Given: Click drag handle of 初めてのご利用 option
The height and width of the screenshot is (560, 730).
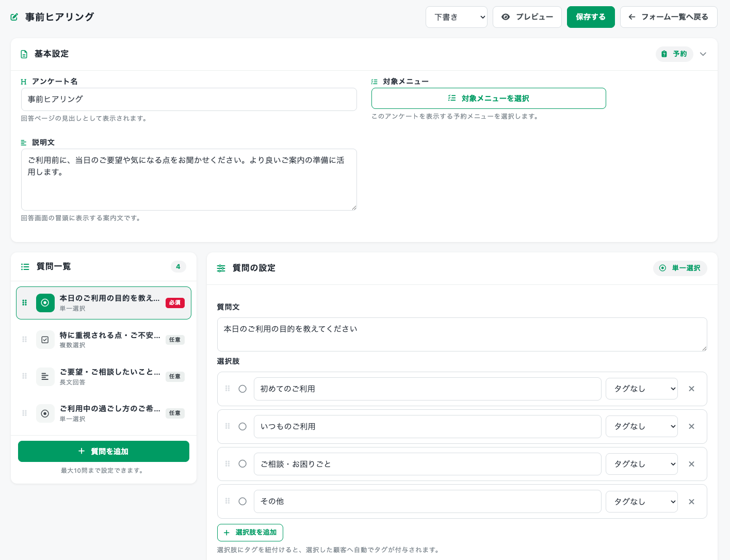Looking at the screenshot, I should click(228, 389).
